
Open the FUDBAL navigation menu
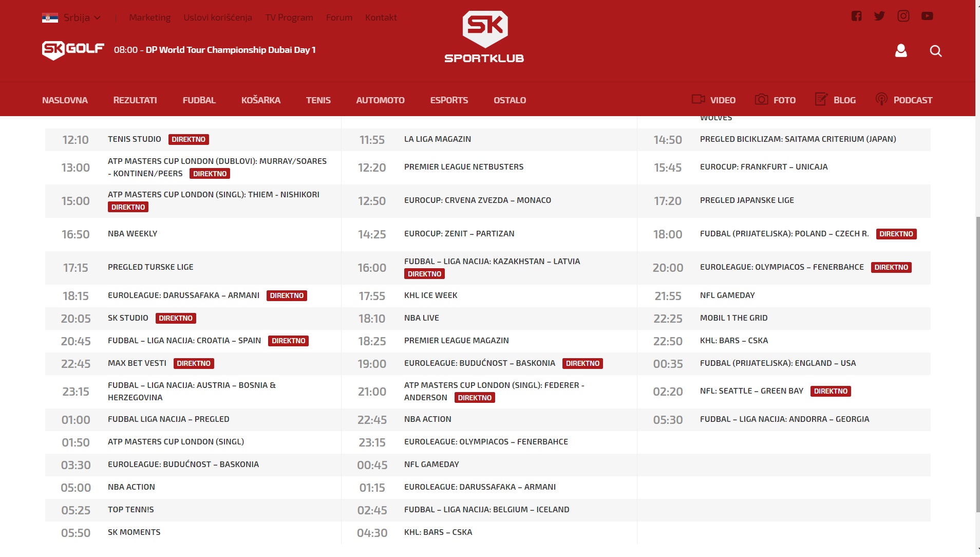pos(199,100)
